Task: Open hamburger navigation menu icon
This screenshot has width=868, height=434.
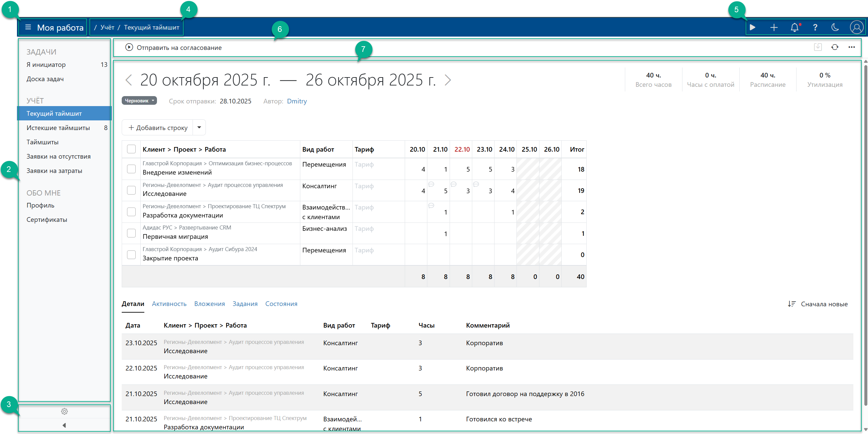Action: click(x=28, y=27)
